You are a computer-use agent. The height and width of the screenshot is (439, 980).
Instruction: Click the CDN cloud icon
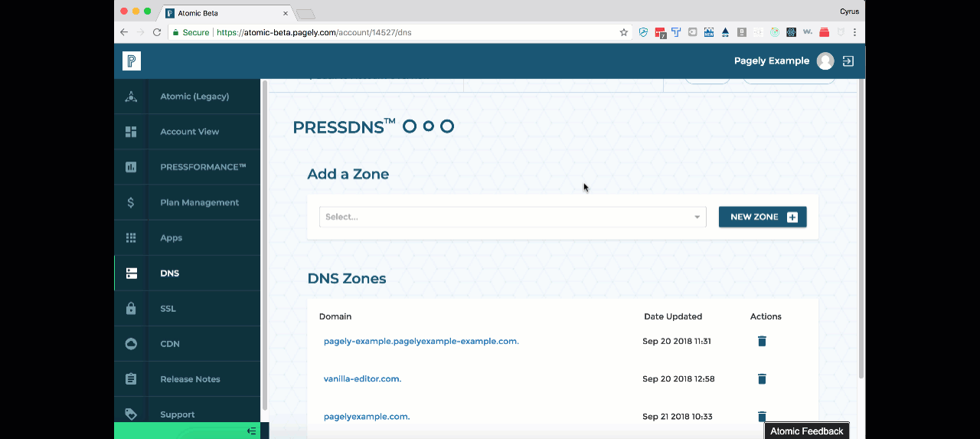coord(131,344)
